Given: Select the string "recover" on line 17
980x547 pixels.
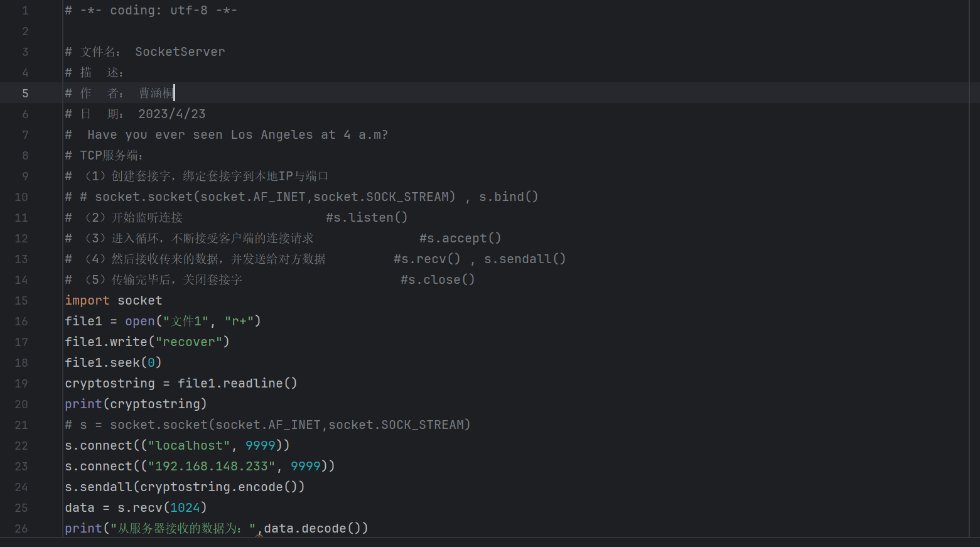Looking at the screenshot, I should pos(190,342).
